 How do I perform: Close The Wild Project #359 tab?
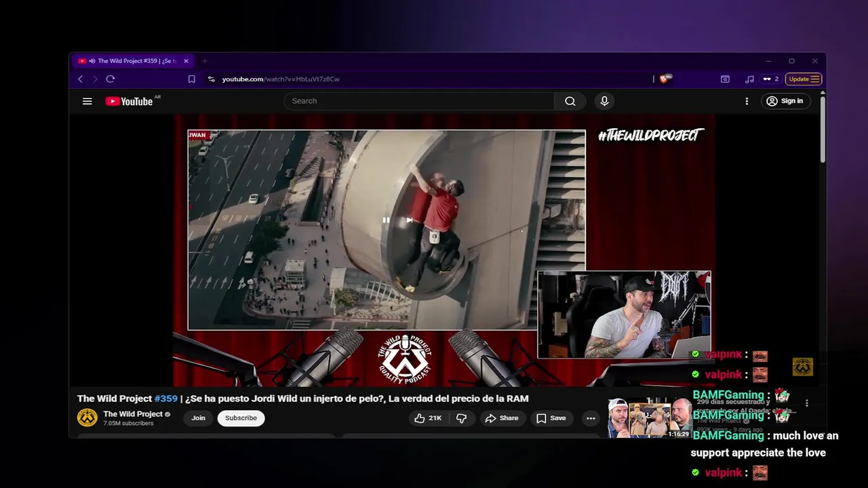pos(186,61)
